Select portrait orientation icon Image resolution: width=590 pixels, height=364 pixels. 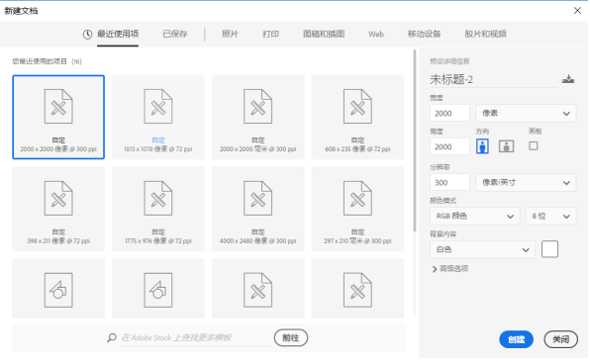(x=482, y=146)
